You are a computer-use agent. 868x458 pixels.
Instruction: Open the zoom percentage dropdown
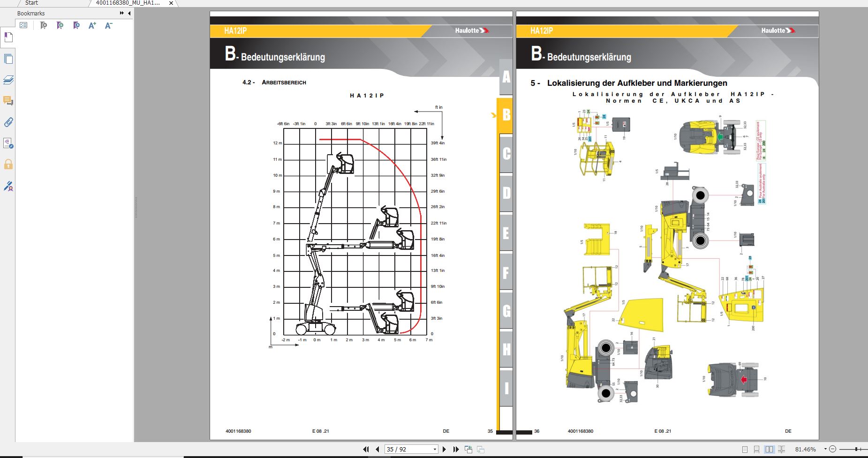825,449
